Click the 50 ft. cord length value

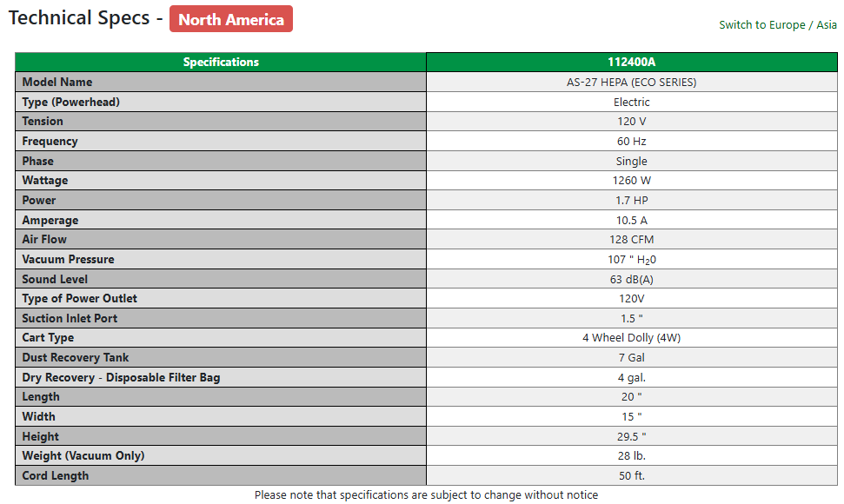point(631,475)
